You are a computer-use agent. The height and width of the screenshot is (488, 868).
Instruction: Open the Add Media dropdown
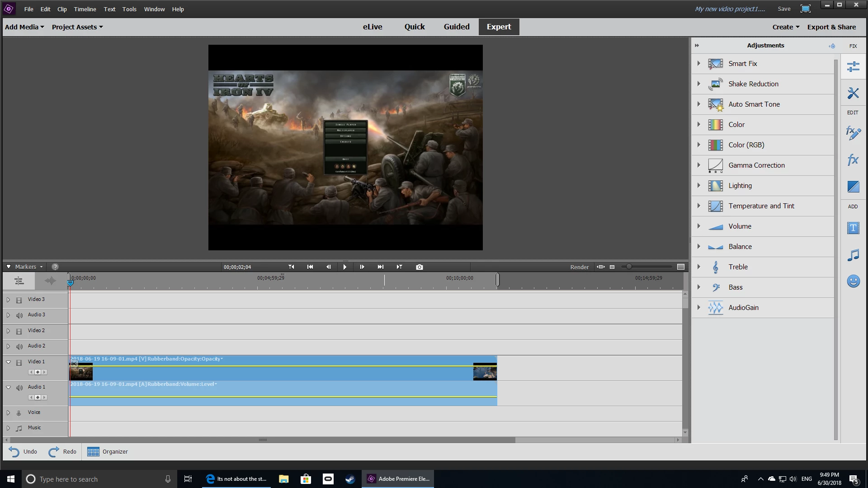24,27
